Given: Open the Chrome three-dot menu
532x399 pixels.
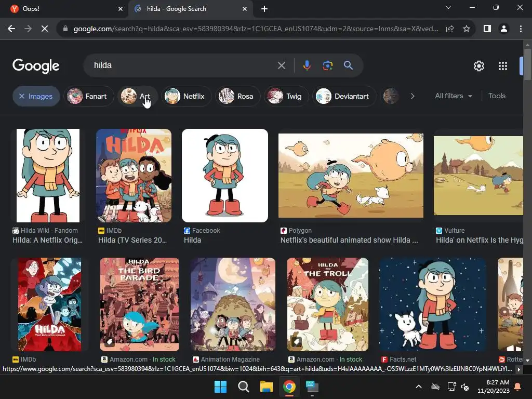Looking at the screenshot, I should coord(521,29).
